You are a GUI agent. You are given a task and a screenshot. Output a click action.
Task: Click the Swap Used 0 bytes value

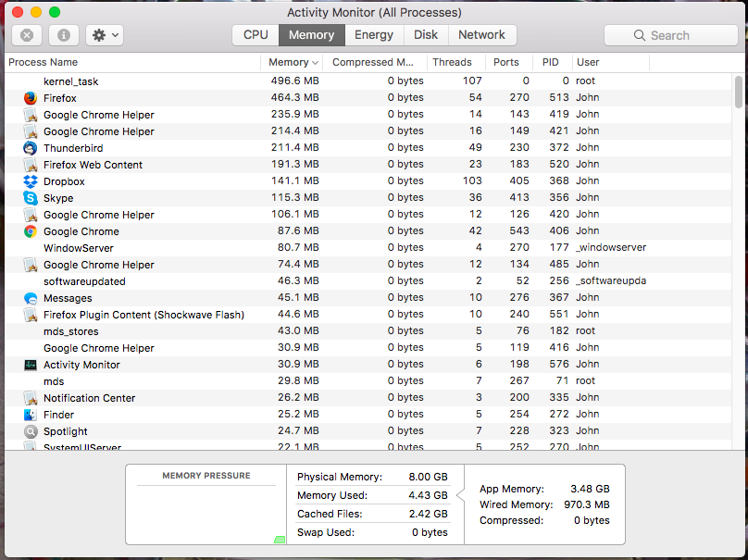click(430, 533)
